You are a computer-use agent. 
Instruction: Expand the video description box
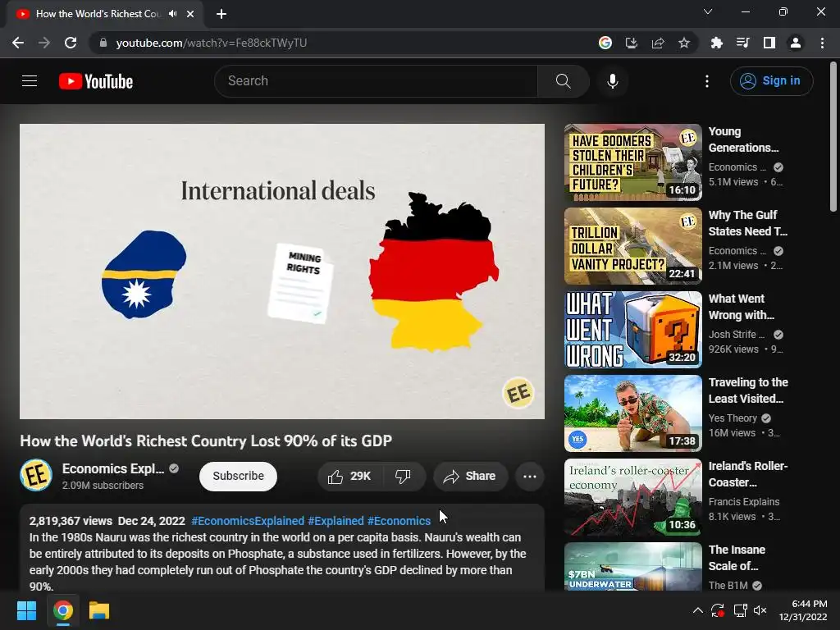(282, 547)
